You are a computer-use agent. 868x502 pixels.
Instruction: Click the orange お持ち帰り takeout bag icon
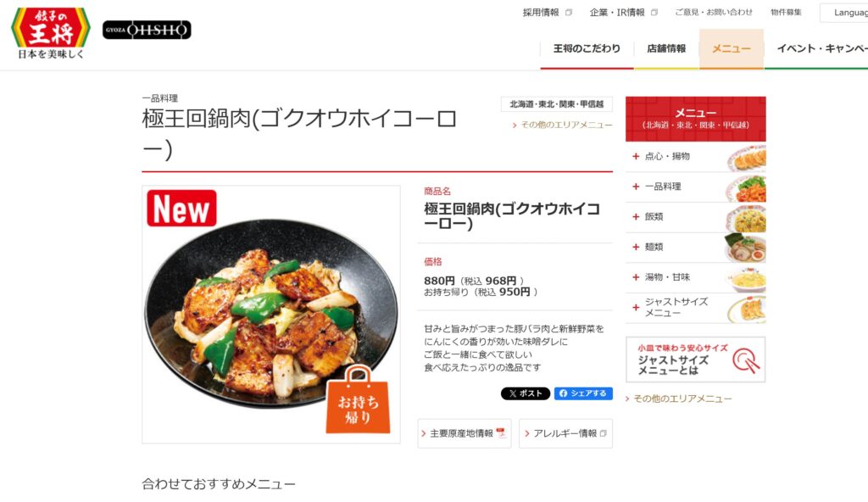coord(358,399)
